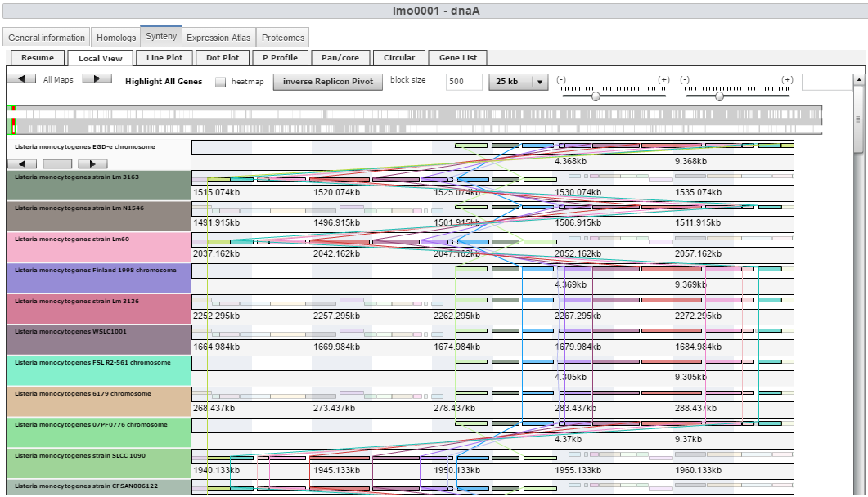Click the scrollbar up arrow

[x=858, y=80]
